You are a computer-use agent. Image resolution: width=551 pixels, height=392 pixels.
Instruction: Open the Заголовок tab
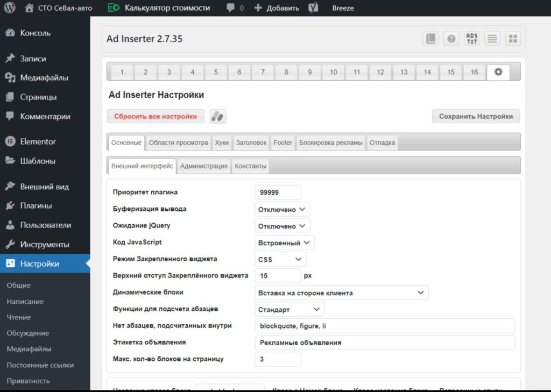pyautogui.click(x=251, y=142)
